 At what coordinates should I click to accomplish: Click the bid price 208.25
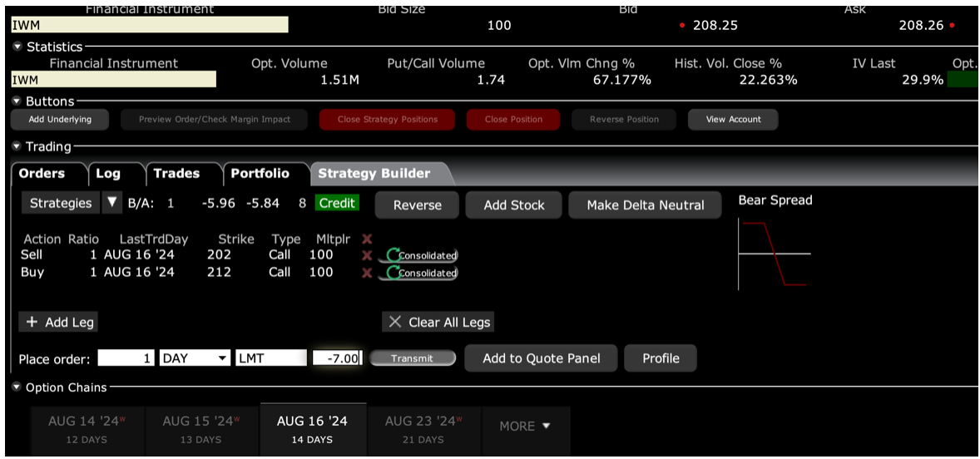[x=715, y=26]
